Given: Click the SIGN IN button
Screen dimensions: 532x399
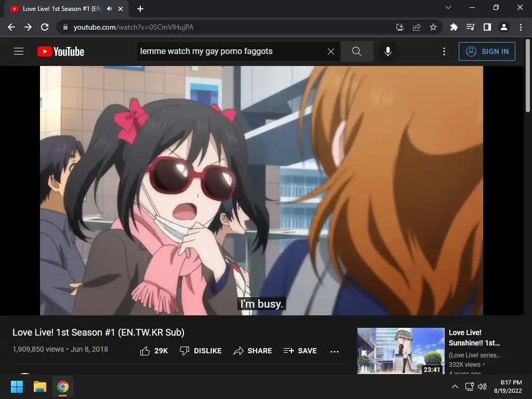Looking at the screenshot, I should pyautogui.click(x=487, y=51).
